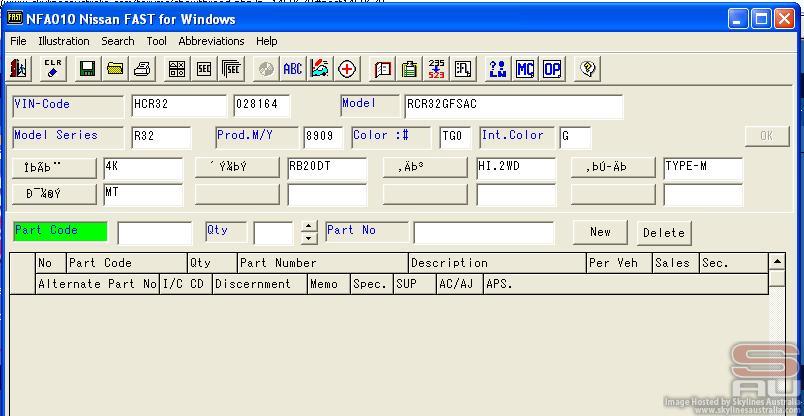
Task: Click the Spec. column header
Action: [372, 284]
